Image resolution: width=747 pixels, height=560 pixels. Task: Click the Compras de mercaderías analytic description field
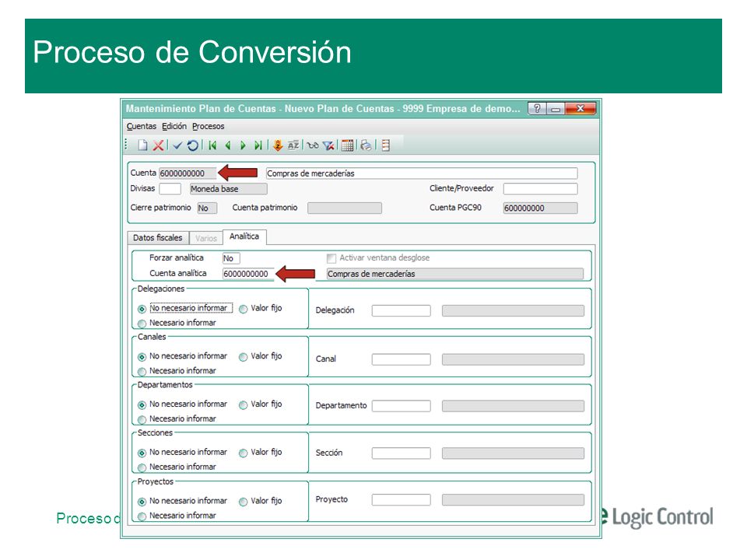pyautogui.click(x=455, y=274)
